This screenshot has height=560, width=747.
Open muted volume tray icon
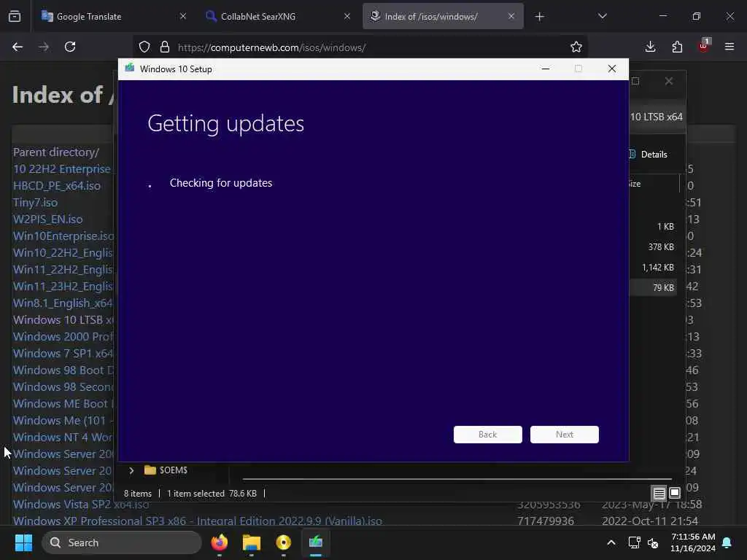[x=653, y=542]
